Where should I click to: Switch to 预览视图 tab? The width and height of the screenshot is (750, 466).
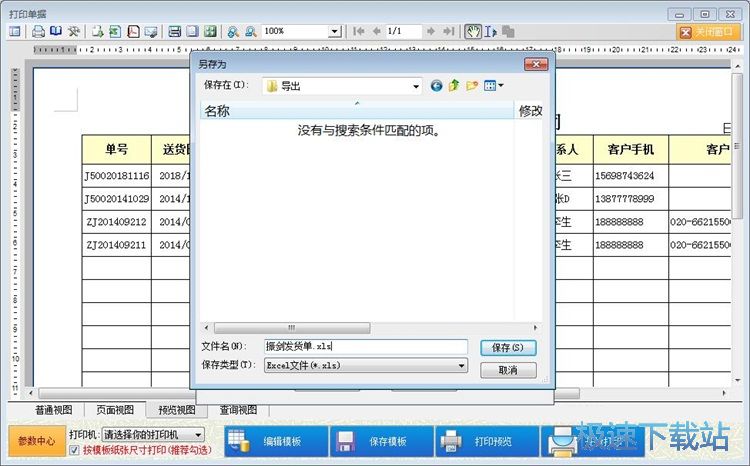(x=176, y=410)
